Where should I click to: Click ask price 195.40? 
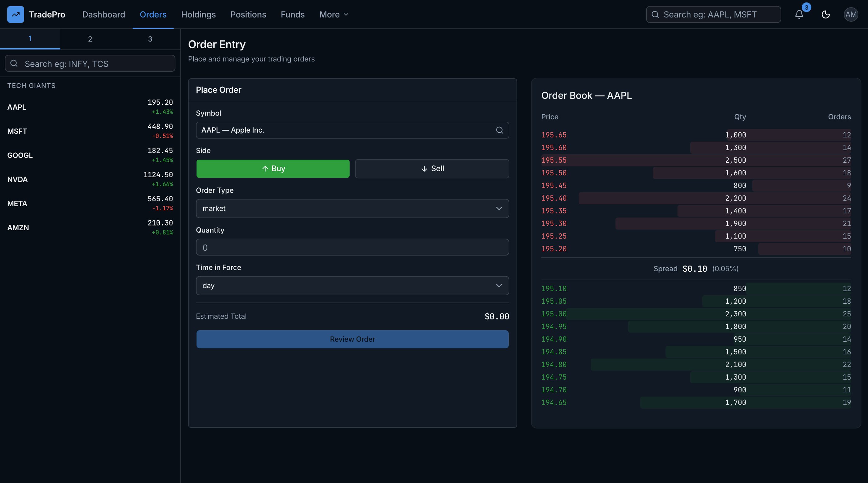pos(554,198)
